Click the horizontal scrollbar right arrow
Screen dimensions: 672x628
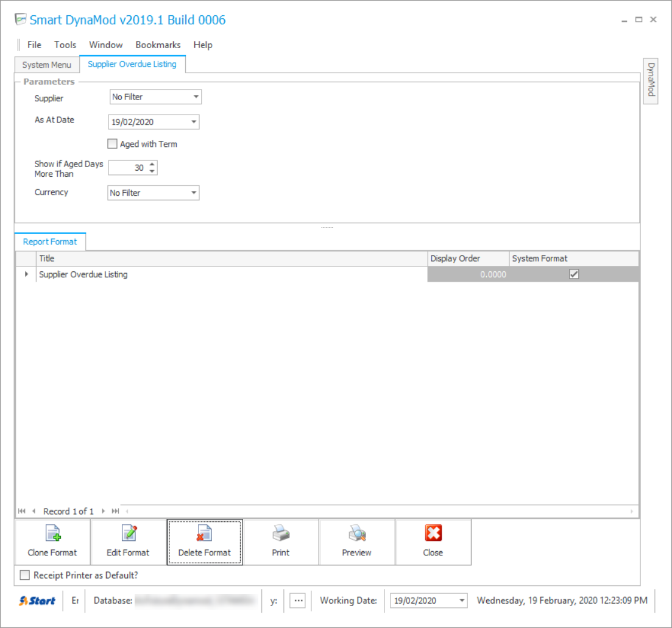tap(632, 511)
